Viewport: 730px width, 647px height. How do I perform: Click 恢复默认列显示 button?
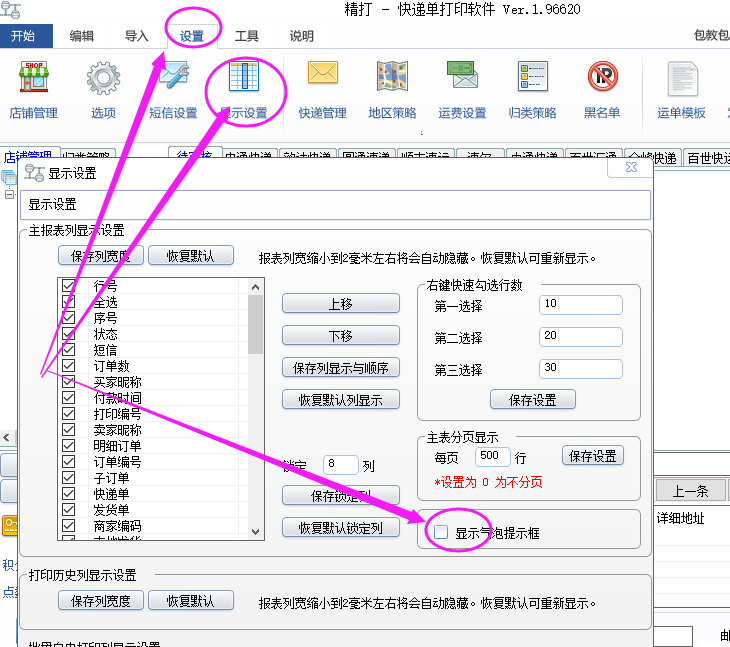pyautogui.click(x=340, y=400)
